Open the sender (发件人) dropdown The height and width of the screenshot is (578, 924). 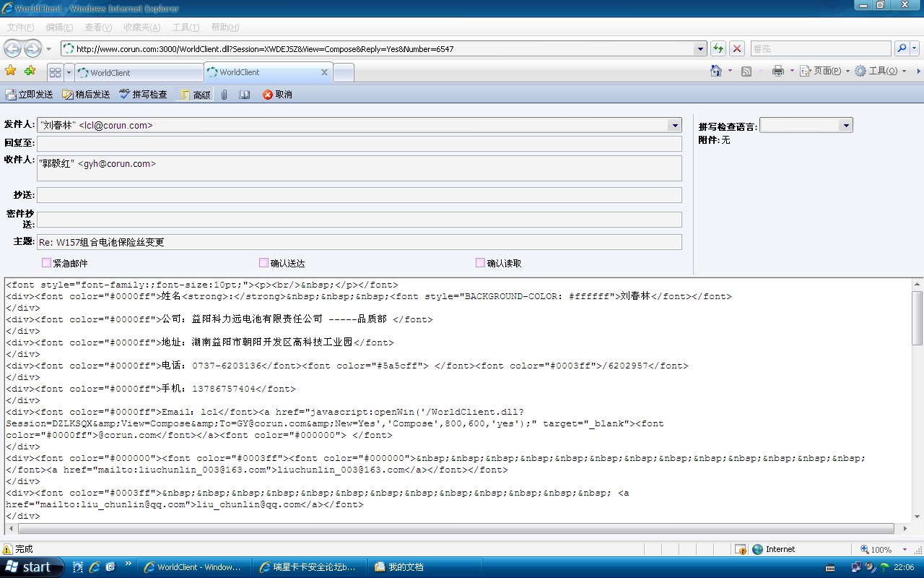[675, 125]
